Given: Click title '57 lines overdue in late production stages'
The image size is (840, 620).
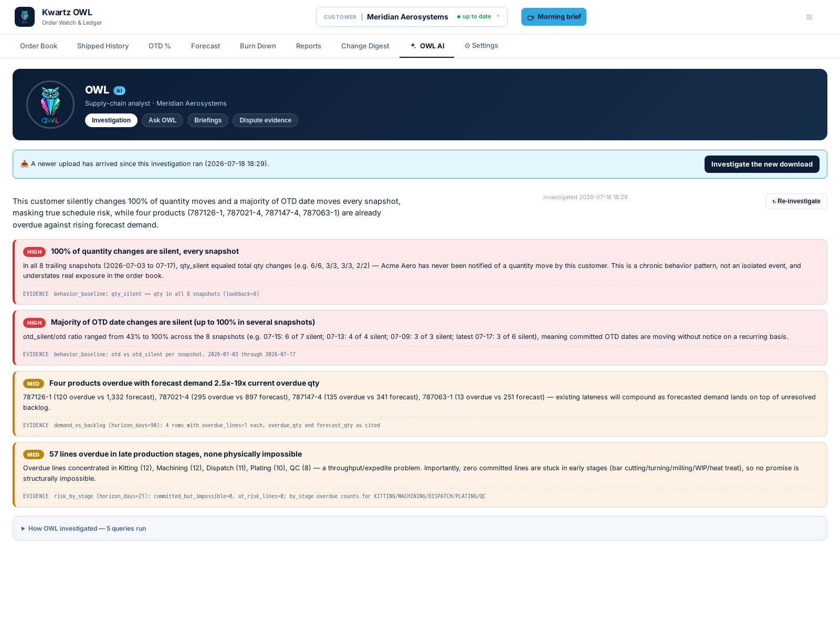Looking at the screenshot, I should (x=175, y=454).
